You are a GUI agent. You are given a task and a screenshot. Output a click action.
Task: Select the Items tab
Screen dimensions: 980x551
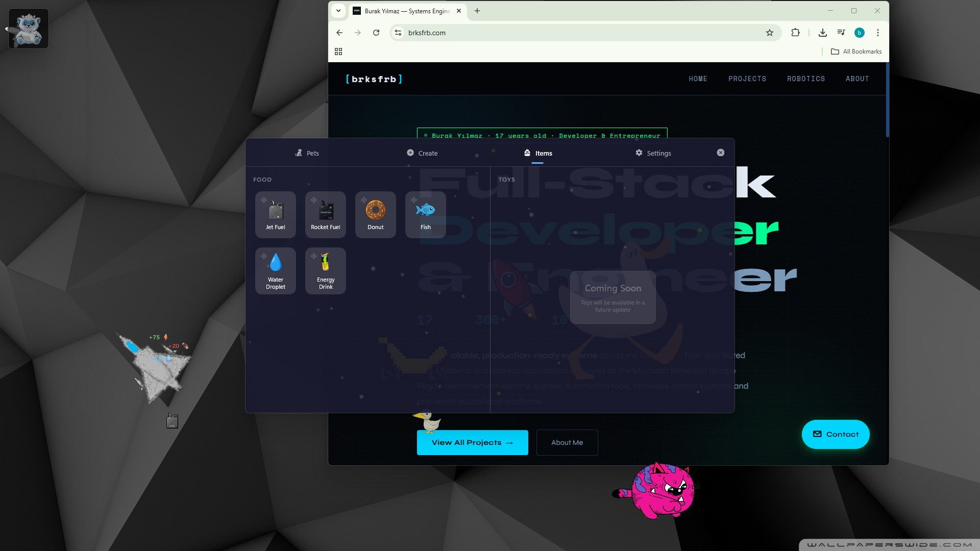pos(538,153)
